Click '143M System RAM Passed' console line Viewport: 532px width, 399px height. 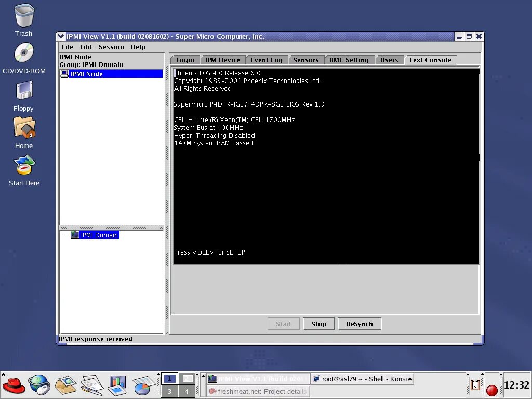pos(214,143)
